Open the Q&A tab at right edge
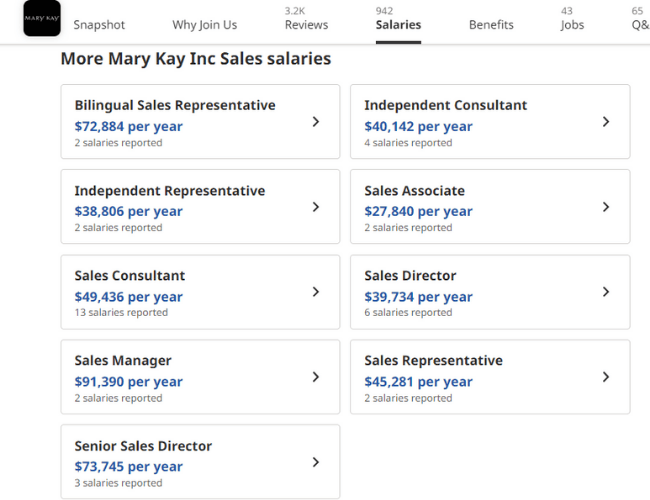The image size is (650, 500). pyautogui.click(x=640, y=25)
